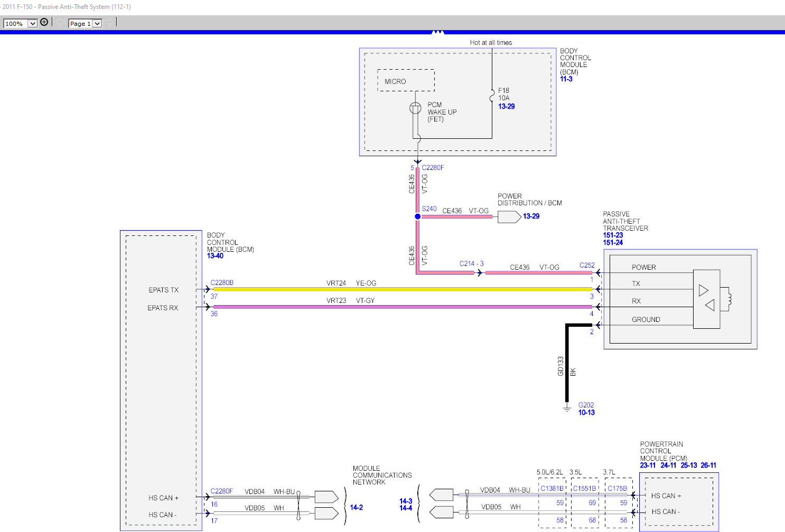Image resolution: width=785 pixels, height=532 pixels.
Task: Click the 'POWERTRAIN CONTROL MODULE (PCM)' title
Action: point(663,451)
